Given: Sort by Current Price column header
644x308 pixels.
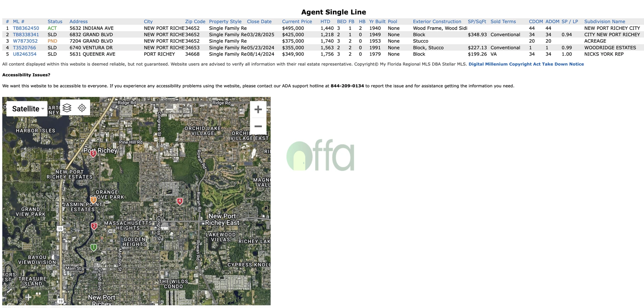Looking at the screenshot, I should 297,21.
